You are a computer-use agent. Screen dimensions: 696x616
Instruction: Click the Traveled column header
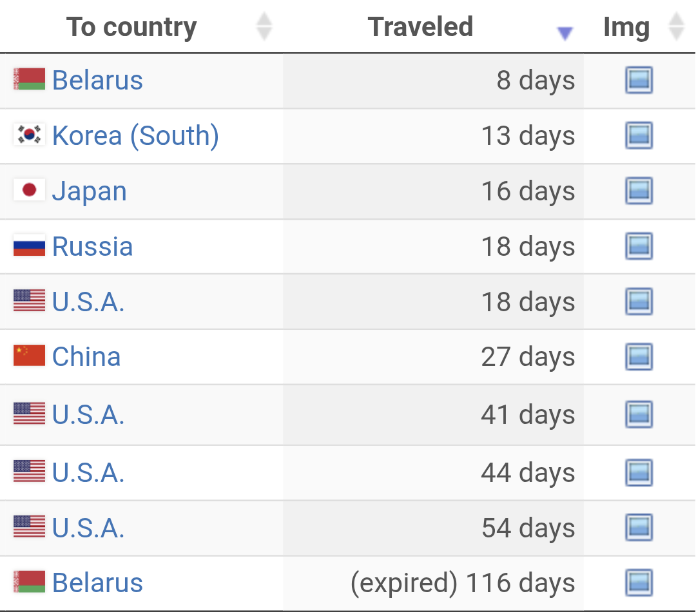pyautogui.click(x=420, y=27)
